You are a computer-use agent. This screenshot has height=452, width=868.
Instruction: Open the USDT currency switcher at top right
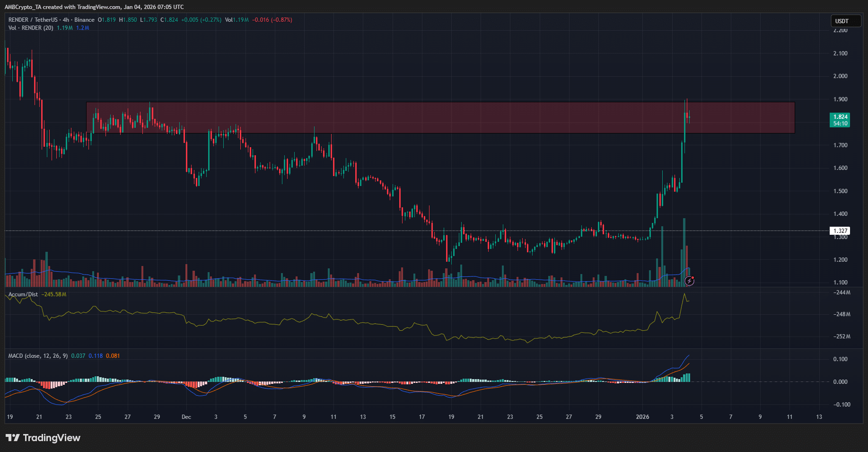click(846, 21)
